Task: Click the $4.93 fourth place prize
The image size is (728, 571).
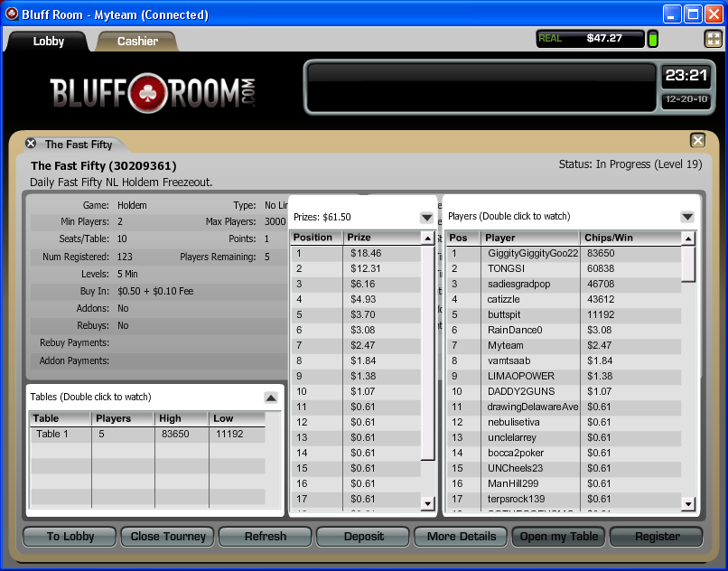Action: [x=363, y=300]
